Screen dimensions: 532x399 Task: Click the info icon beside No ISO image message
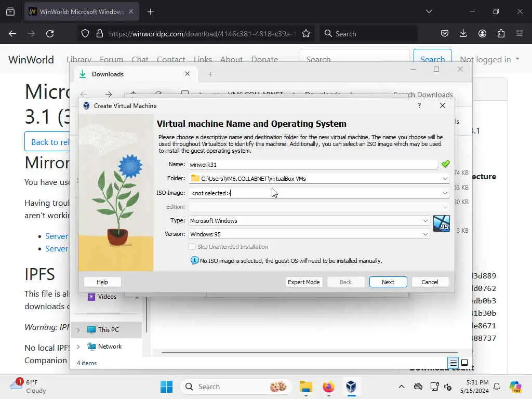pyautogui.click(x=194, y=260)
